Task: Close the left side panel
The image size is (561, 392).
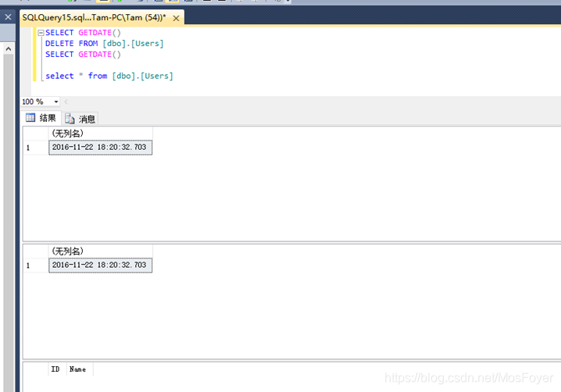Action: (8, 17)
